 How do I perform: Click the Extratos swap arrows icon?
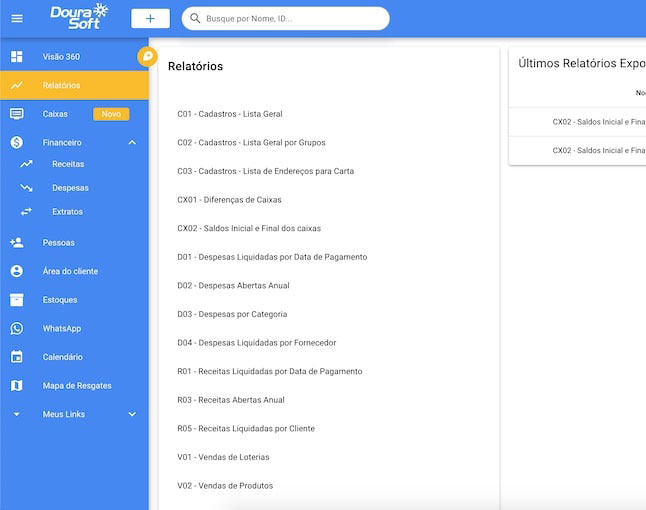[x=26, y=212]
